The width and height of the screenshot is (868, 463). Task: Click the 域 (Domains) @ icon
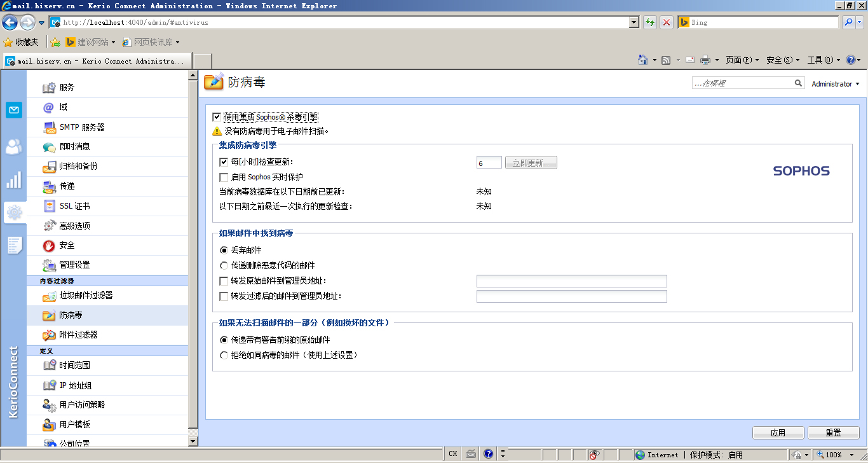click(x=49, y=107)
